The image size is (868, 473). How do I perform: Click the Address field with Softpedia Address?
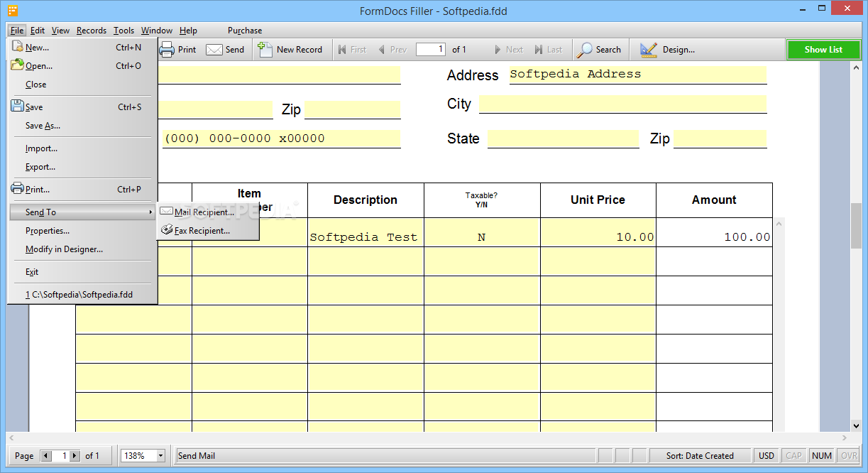(637, 75)
